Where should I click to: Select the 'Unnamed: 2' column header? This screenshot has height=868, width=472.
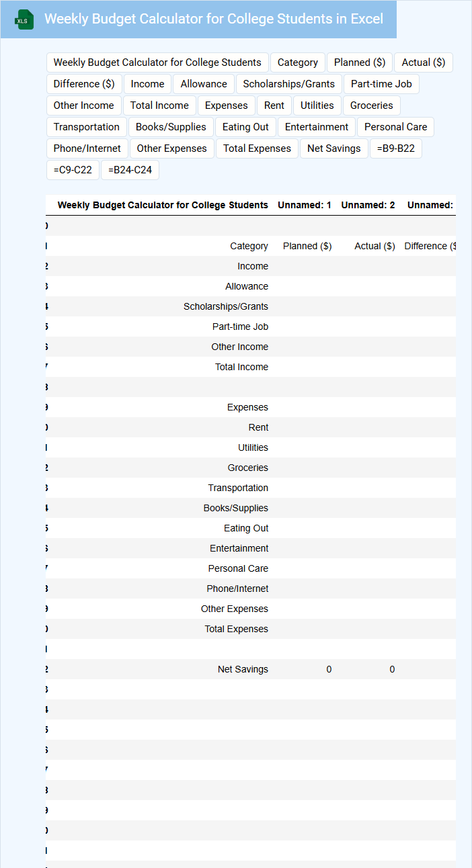point(368,205)
